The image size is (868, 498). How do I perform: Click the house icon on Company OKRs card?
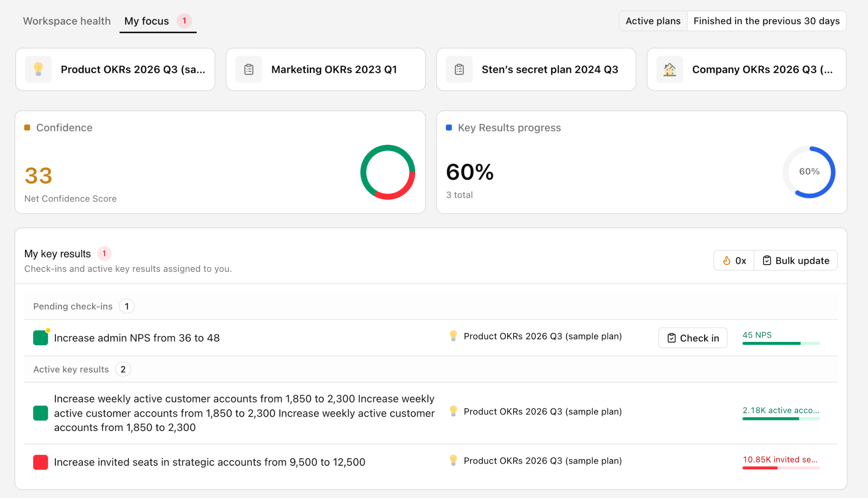pos(670,69)
